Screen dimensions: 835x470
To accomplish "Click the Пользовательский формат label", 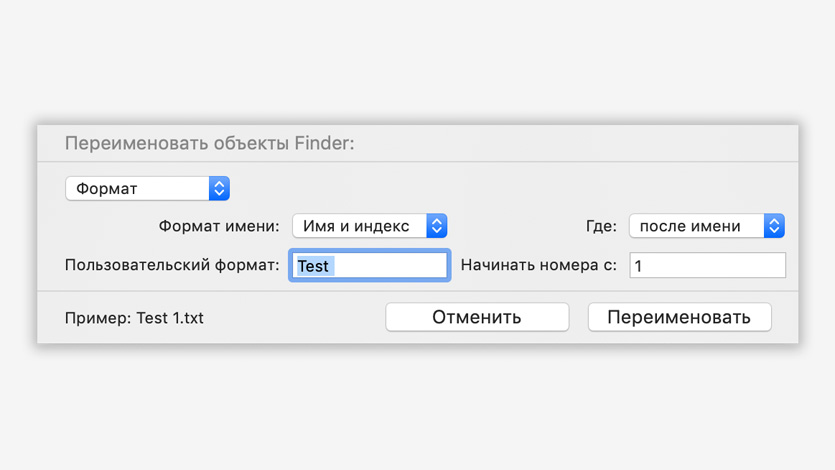I will pos(172,265).
